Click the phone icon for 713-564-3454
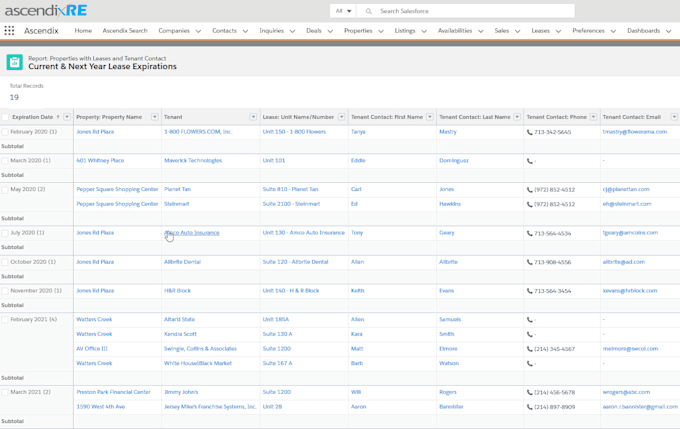 (x=530, y=291)
